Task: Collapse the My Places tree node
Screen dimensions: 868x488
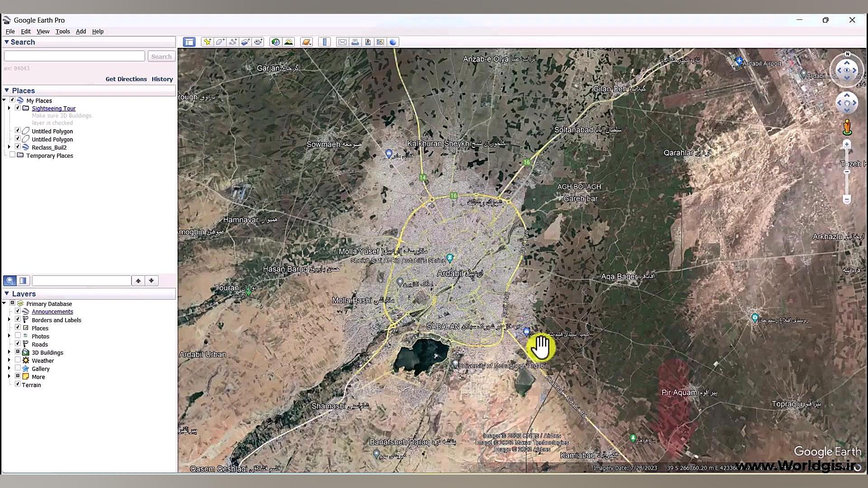Action: (4, 100)
